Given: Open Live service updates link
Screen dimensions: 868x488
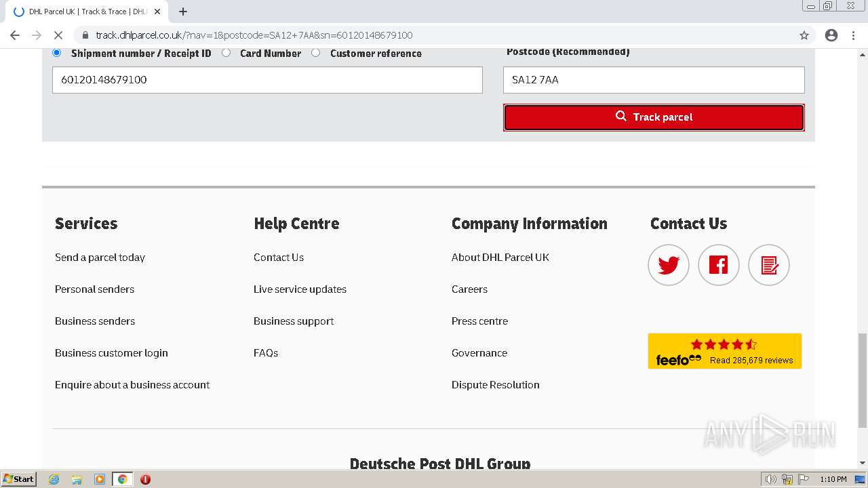Looking at the screenshot, I should (x=300, y=289).
